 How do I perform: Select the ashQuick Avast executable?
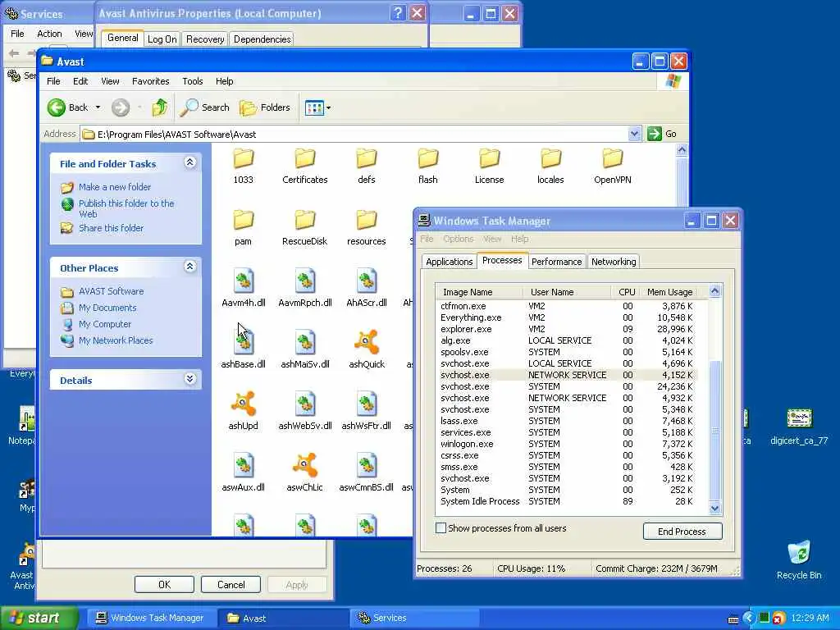click(x=367, y=351)
